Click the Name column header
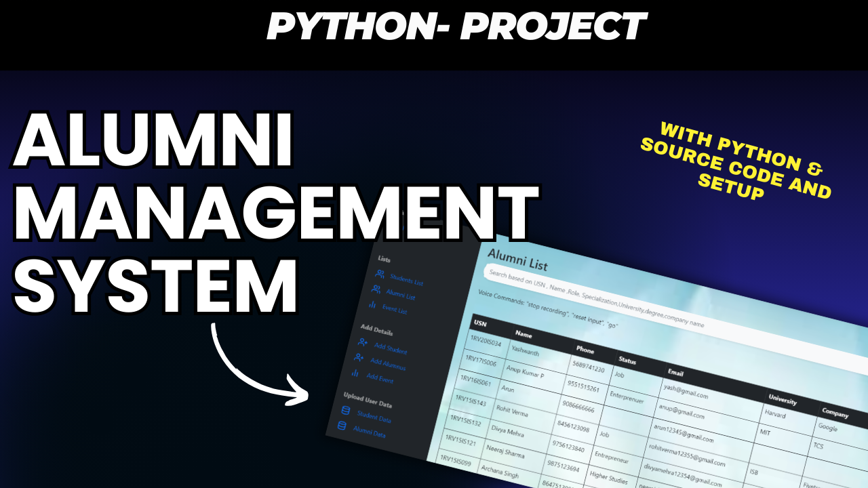This screenshot has height=488, width=868. [x=524, y=334]
